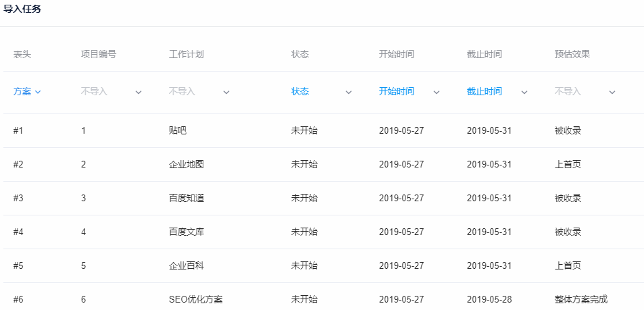Open the 状态 mapping dropdown
The height and width of the screenshot is (310, 644).
pyautogui.click(x=322, y=92)
